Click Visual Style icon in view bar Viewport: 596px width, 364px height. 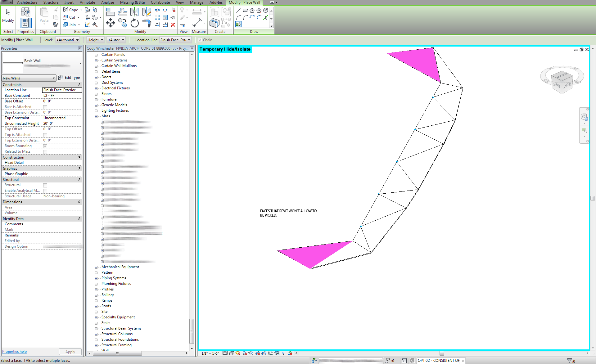coord(232,353)
